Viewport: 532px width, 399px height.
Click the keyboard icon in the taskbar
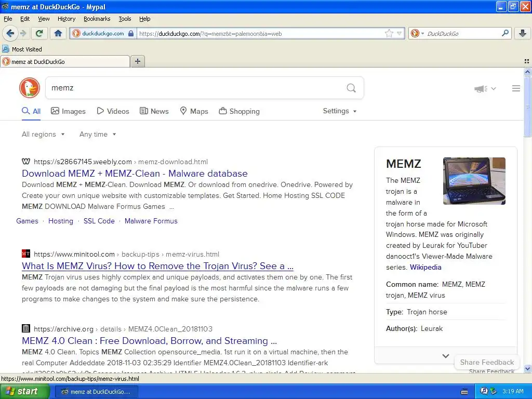click(464, 392)
